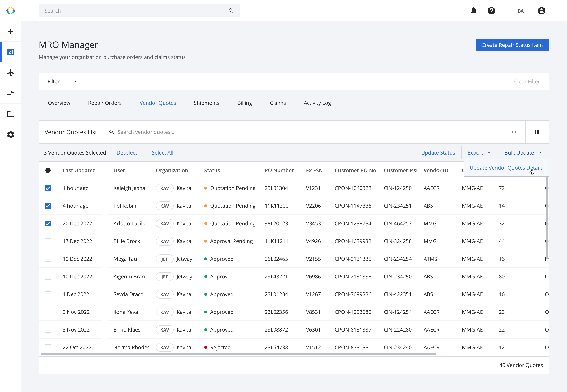This screenshot has height=392, width=567.
Task: Click the three-dots more options icon
Action: [514, 132]
